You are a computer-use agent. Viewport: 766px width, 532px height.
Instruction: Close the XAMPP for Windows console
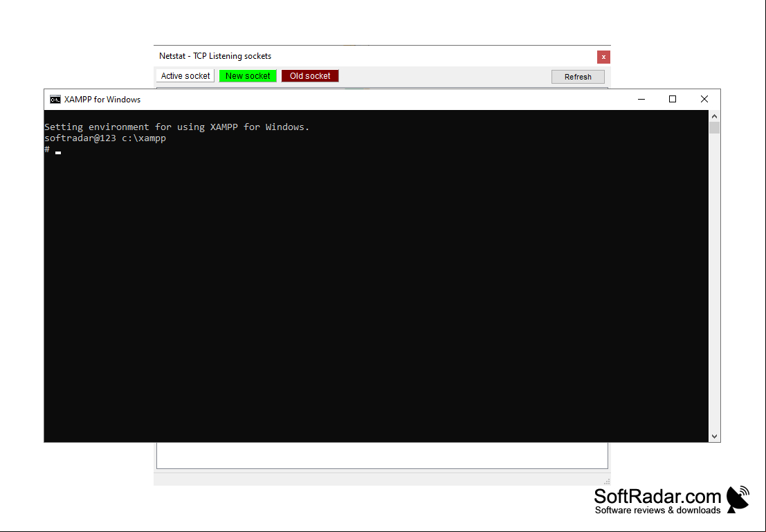pyautogui.click(x=704, y=99)
